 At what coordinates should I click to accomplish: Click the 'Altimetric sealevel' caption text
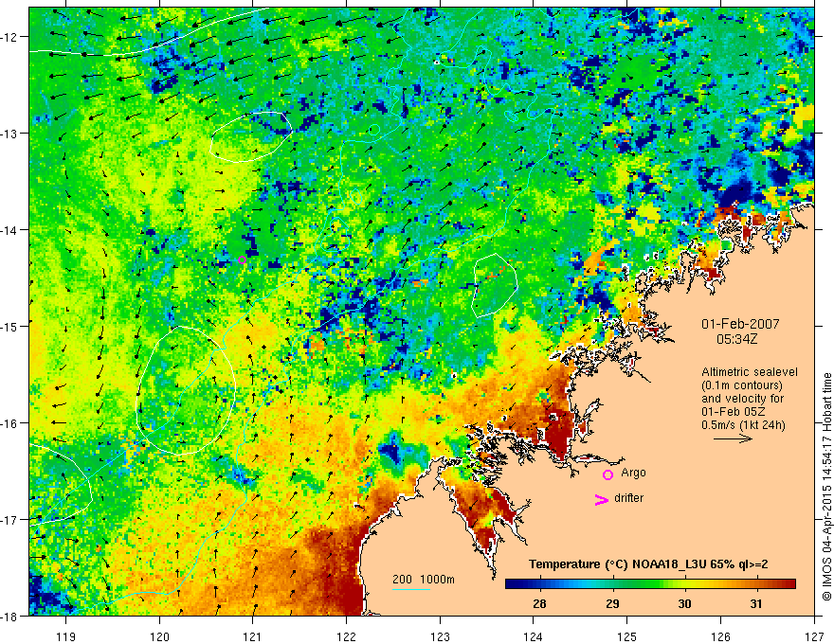(750, 372)
